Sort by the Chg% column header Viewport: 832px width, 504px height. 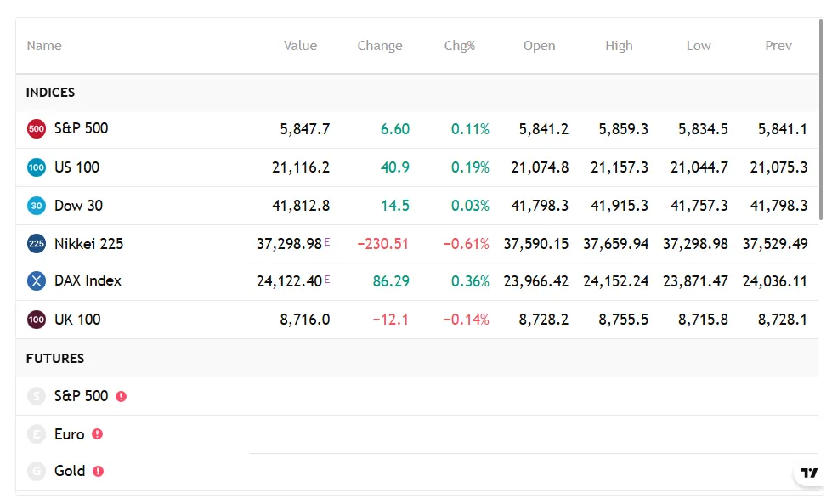click(460, 46)
